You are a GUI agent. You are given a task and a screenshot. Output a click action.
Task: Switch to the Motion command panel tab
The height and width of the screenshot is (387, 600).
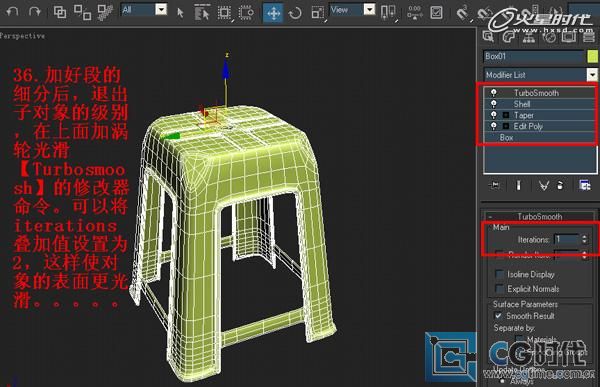[x=549, y=37]
